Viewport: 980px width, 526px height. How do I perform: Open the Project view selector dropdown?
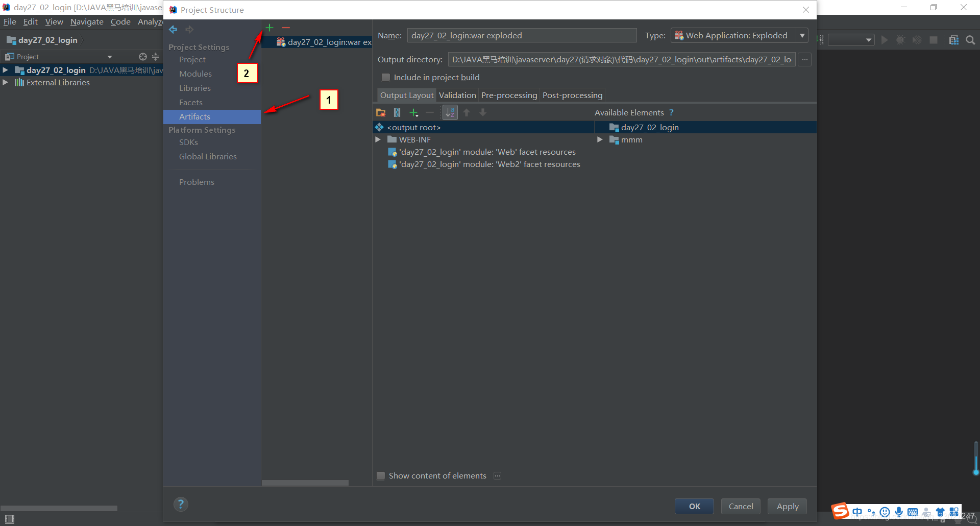[109, 57]
